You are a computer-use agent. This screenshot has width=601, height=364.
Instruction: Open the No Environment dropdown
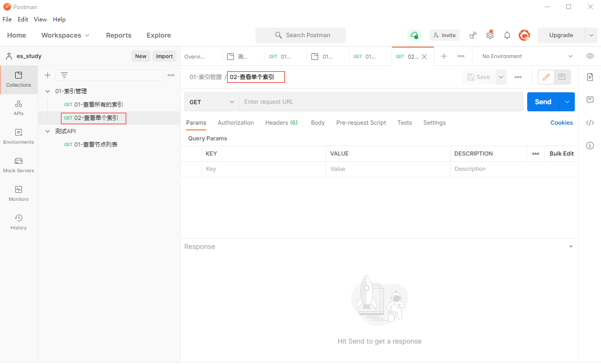tap(527, 56)
